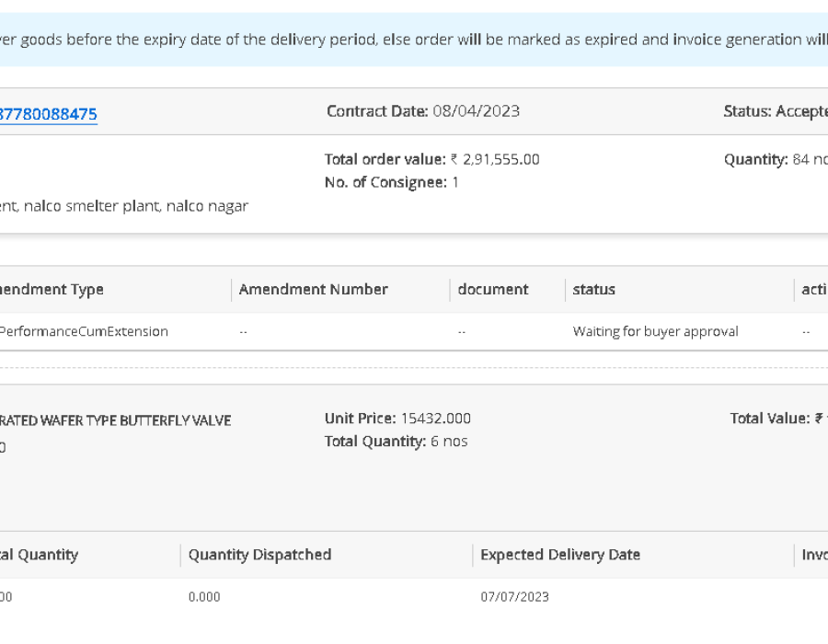Click the Waiting for buyer approval status
Image resolution: width=828 pixels, height=644 pixels.
tap(655, 331)
